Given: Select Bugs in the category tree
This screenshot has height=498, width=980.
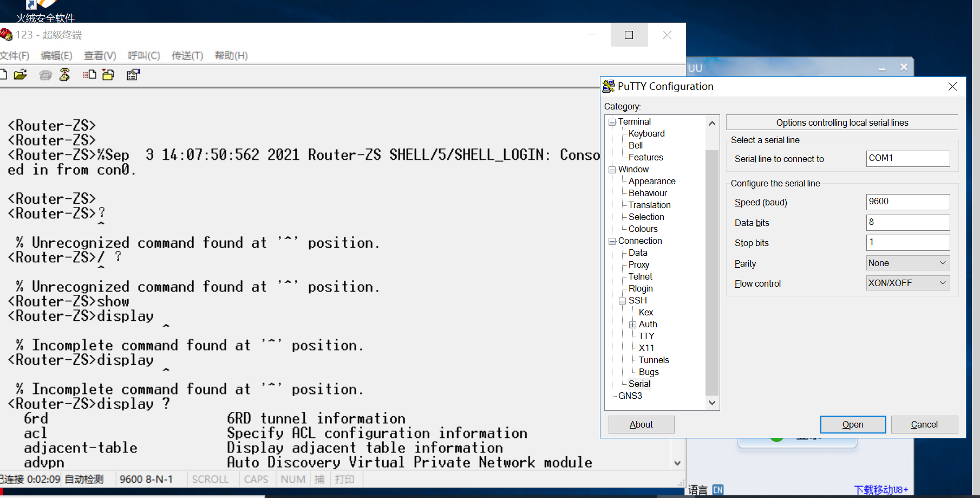Looking at the screenshot, I should point(649,372).
